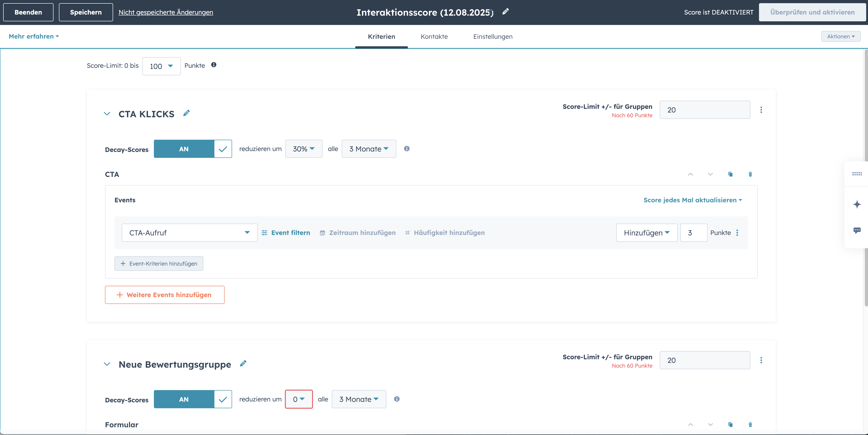This screenshot has height=435, width=868.
Task: Switch to the Kontakte tab
Action: [434, 37]
